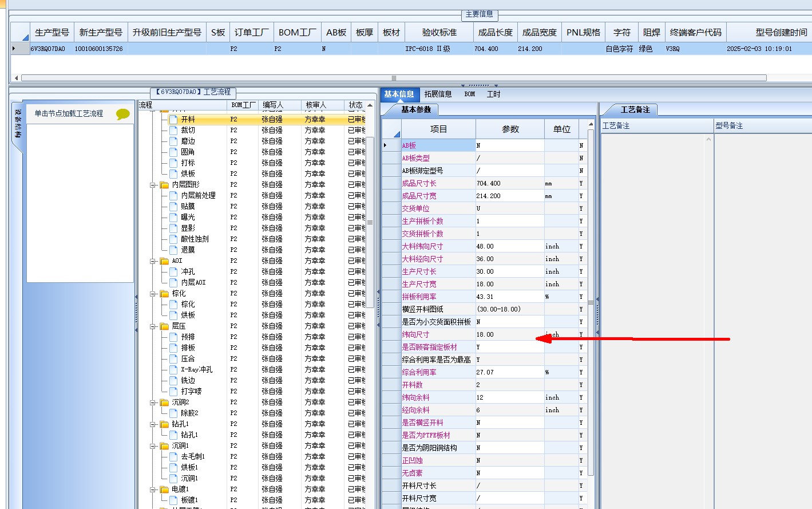Click the process tree scroll-up arrow
This screenshot has width=812, height=509.
coord(370,105)
